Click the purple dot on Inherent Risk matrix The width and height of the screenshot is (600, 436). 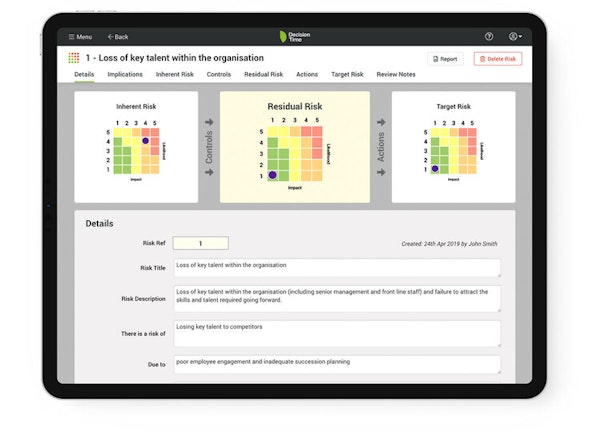[x=146, y=141]
